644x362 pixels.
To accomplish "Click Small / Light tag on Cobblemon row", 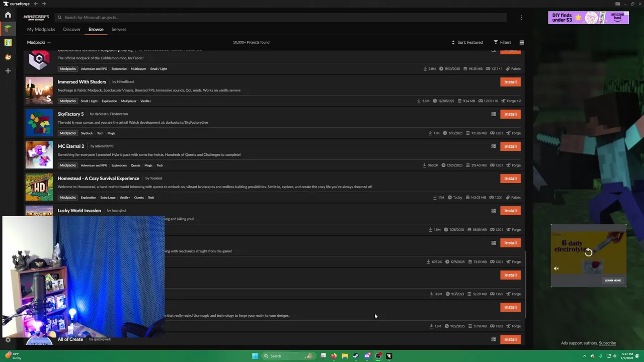I will 158,69.
